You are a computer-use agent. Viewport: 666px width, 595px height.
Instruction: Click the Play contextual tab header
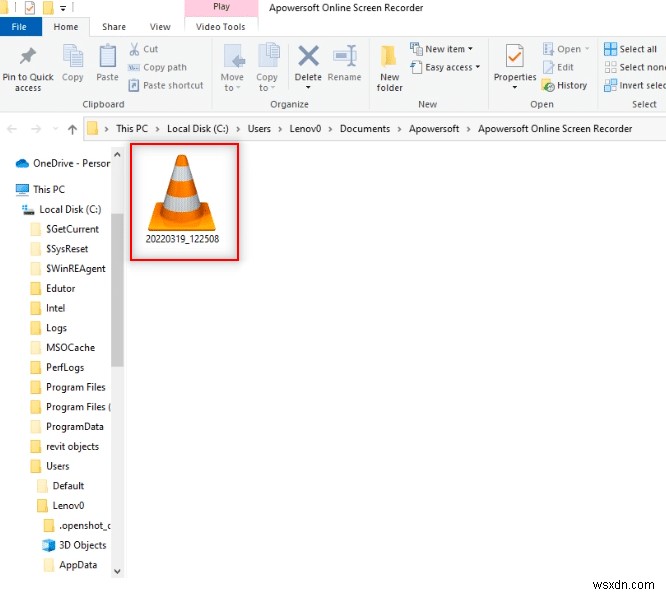pyautogui.click(x=221, y=7)
